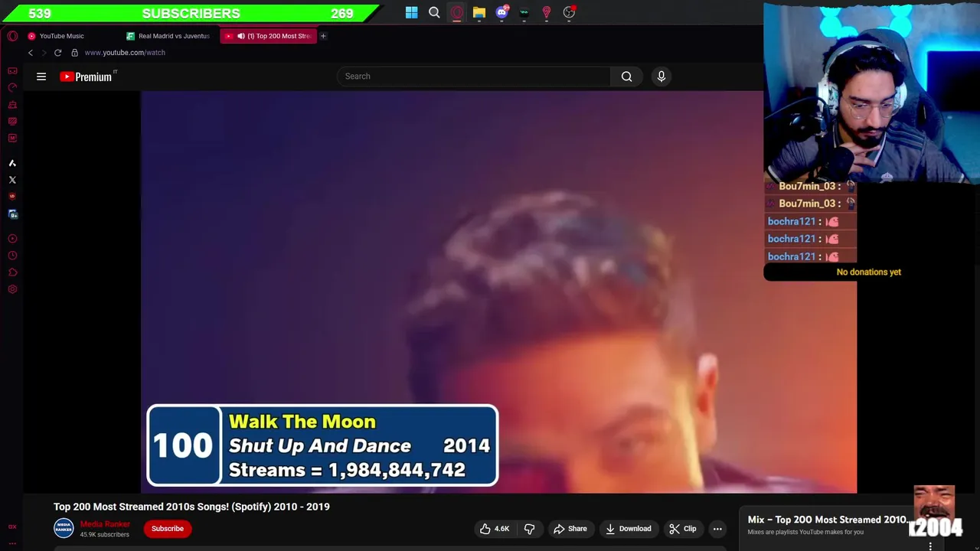This screenshot has height=551, width=980.
Task: Open GX Corner gamepad icon in sidebar
Action: [x=12, y=71]
